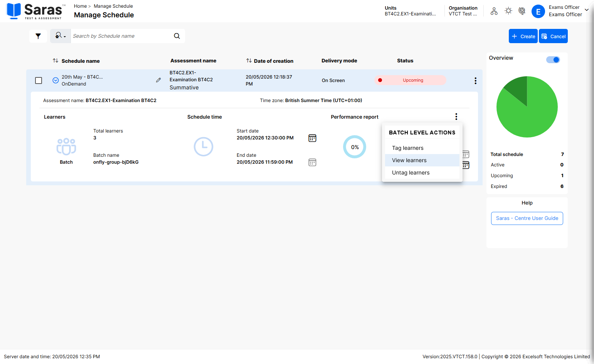Open the filter funnel icon
Image resolution: width=594 pixels, height=364 pixels.
(x=38, y=36)
